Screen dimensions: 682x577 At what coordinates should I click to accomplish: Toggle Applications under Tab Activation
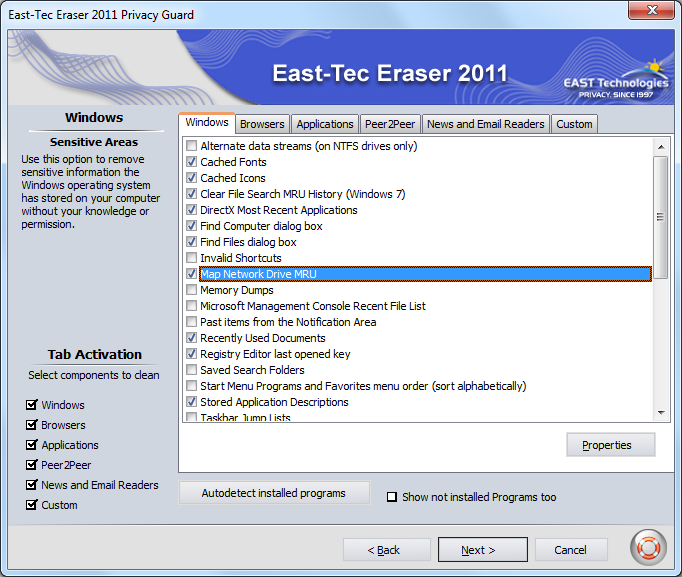(x=31, y=445)
